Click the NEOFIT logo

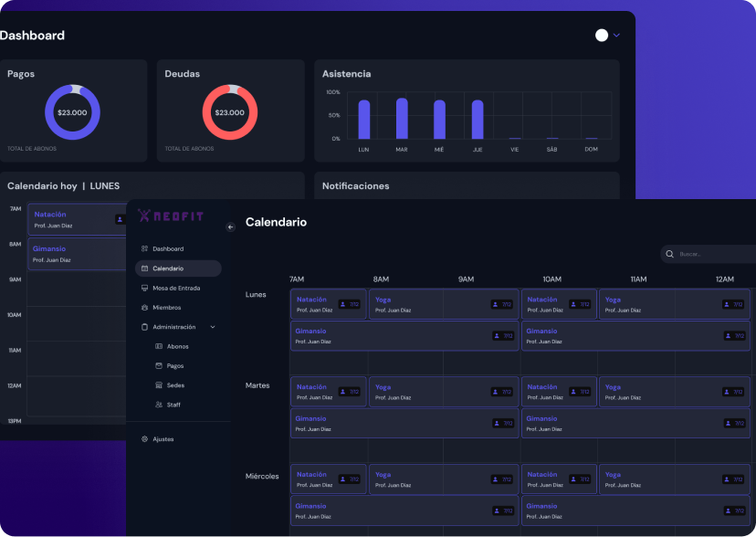(171, 216)
